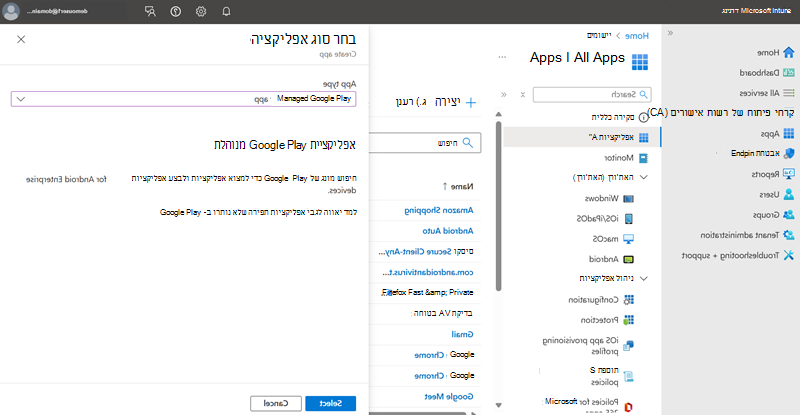Open the certificate authority (CA) navigation item
Screen dimensions: 800x415
pos(720,113)
